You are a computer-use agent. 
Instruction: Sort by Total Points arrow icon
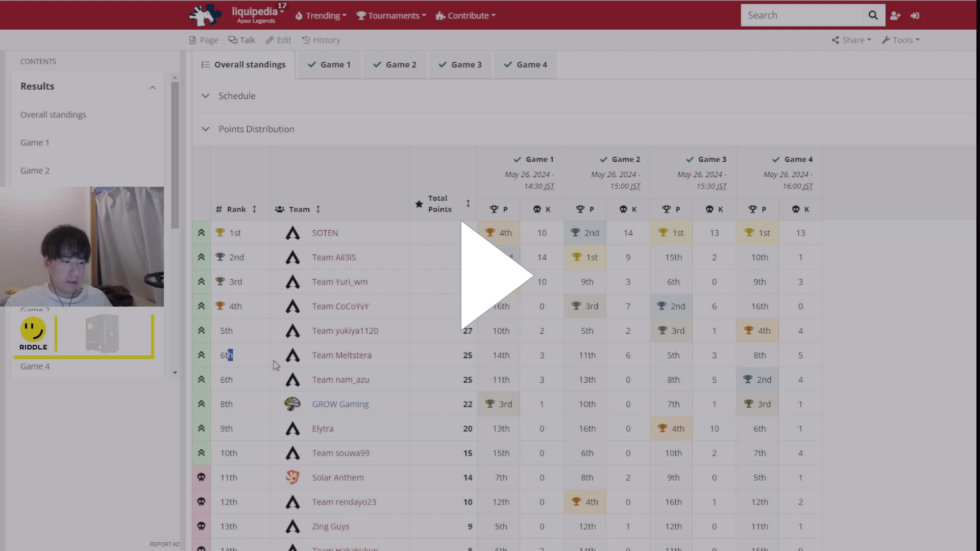(x=468, y=204)
